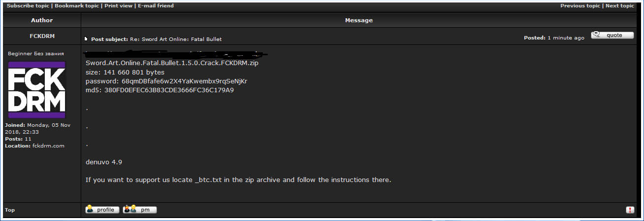
Task: Click the zip password string text
Action: pyautogui.click(x=185, y=81)
